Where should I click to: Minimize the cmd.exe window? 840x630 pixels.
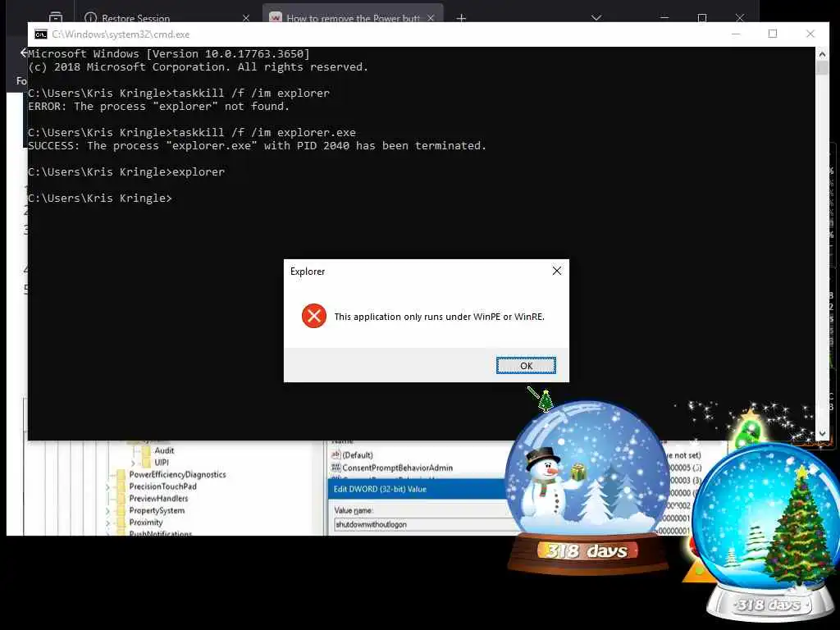click(736, 34)
